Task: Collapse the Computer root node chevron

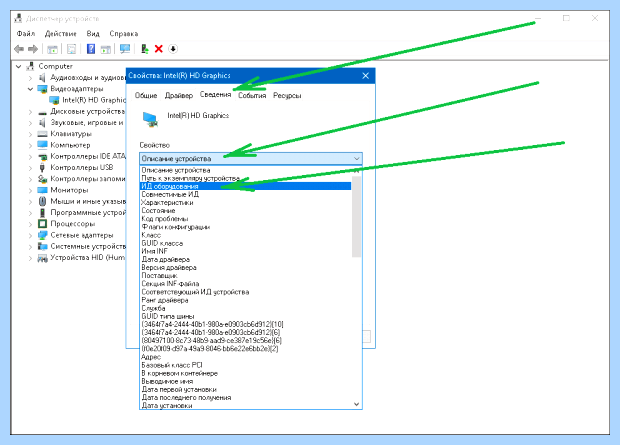Action: coord(18,66)
